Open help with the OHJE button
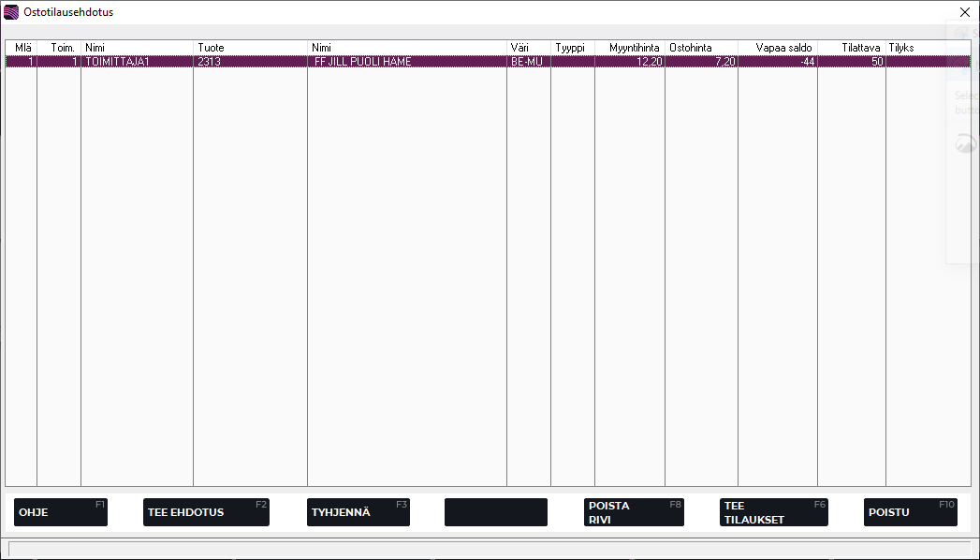 click(x=61, y=512)
